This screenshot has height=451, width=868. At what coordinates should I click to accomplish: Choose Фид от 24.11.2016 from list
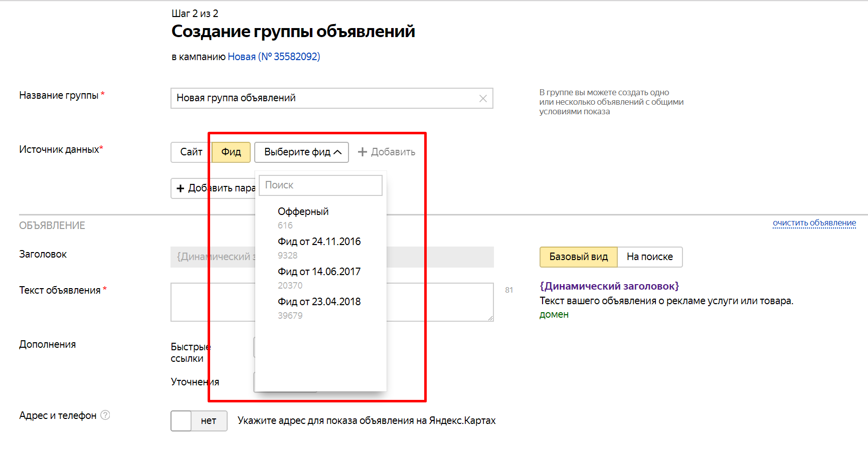point(319,242)
